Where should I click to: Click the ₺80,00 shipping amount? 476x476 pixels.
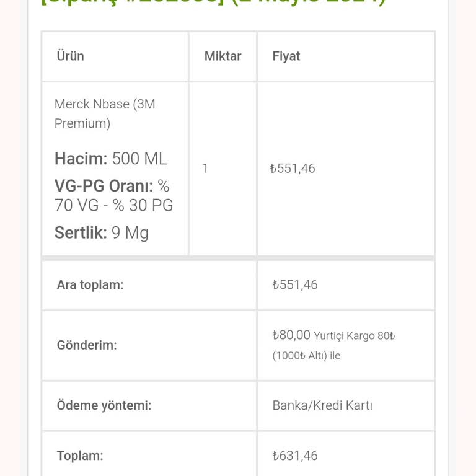click(x=291, y=335)
